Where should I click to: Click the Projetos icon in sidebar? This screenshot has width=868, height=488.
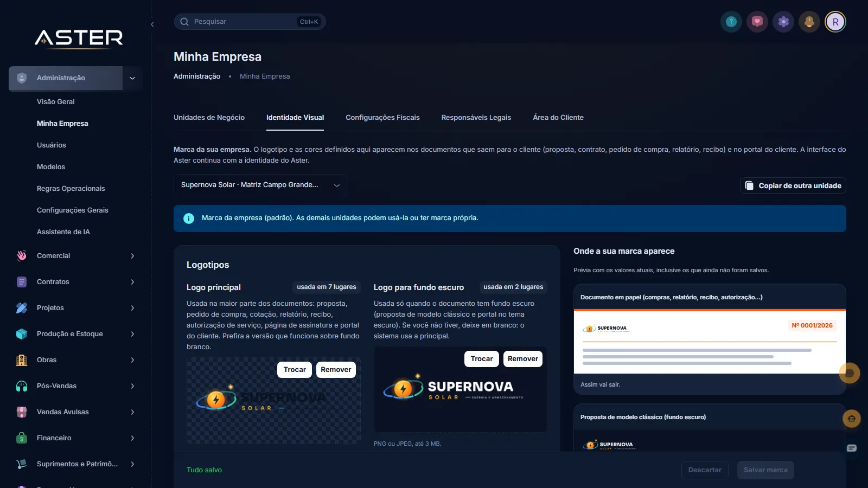(x=22, y=308)
